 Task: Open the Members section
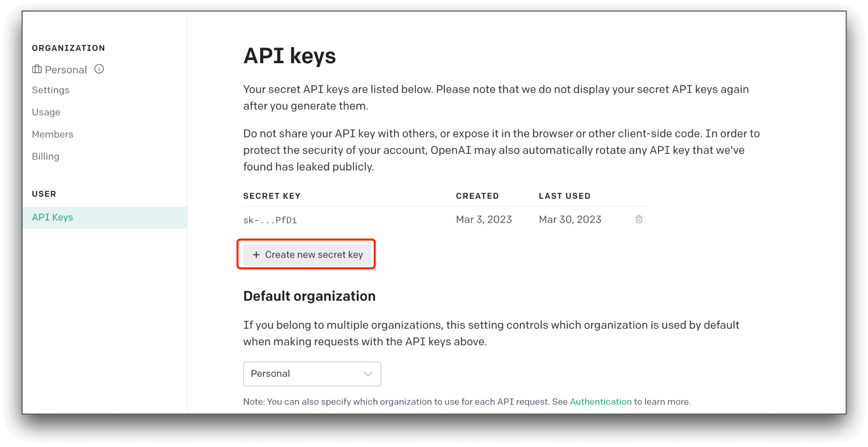pos(53,134)
